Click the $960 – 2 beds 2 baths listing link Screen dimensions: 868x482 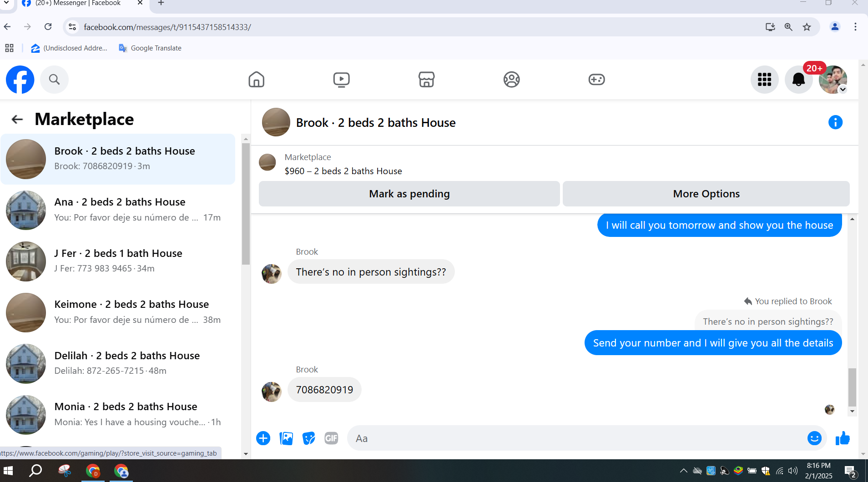tap(343, 171)
